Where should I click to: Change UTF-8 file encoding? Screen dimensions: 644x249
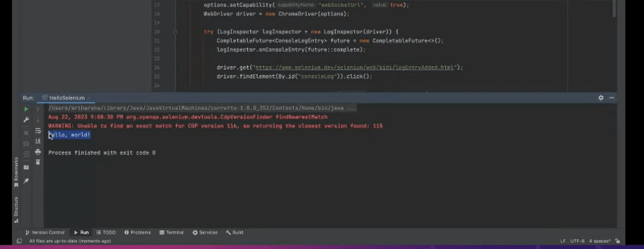[x=577, y=241]
